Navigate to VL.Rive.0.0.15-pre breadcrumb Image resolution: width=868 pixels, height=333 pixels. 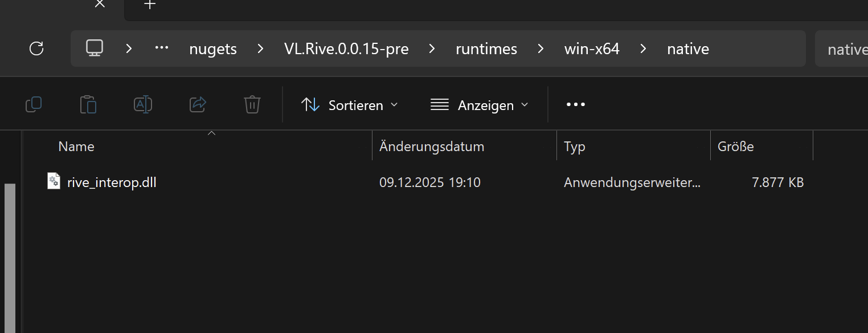(x=346, y=49)
